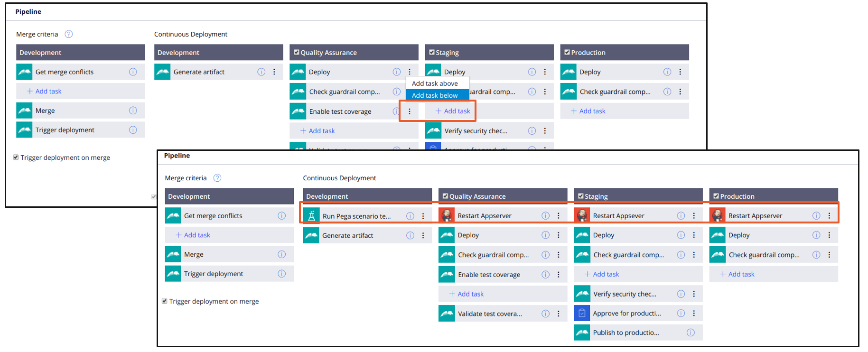Toggle the front Quality Assurance stage checkbox
Screen dimensions: 868x352
445,196
